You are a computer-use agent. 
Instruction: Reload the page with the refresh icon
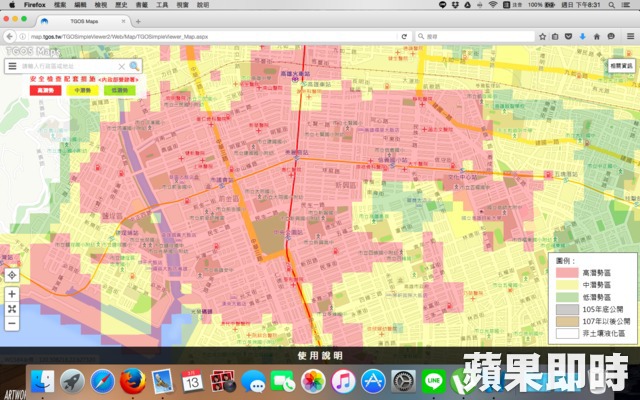(404, 37)
